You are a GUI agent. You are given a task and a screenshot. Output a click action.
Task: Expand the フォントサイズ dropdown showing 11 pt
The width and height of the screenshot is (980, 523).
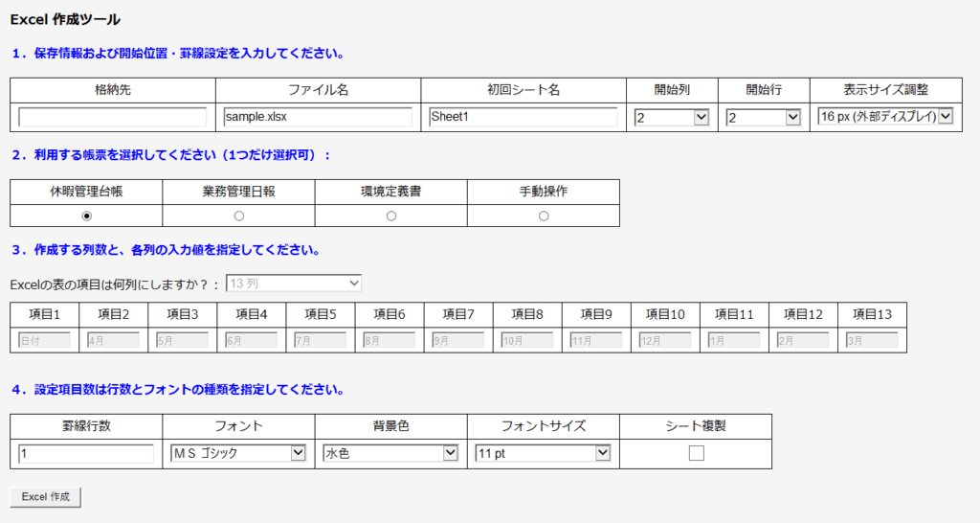(543, 453)
